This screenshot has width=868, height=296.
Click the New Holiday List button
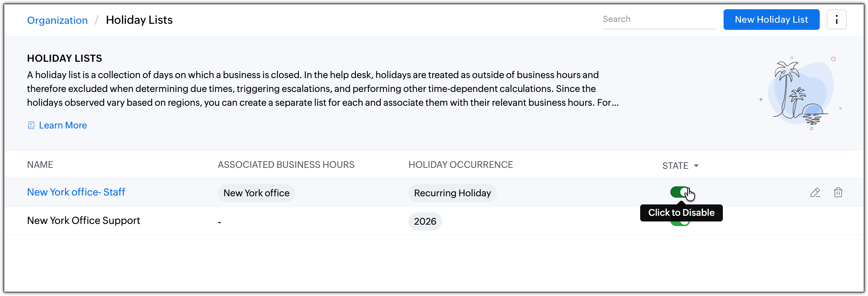[771, 20]
